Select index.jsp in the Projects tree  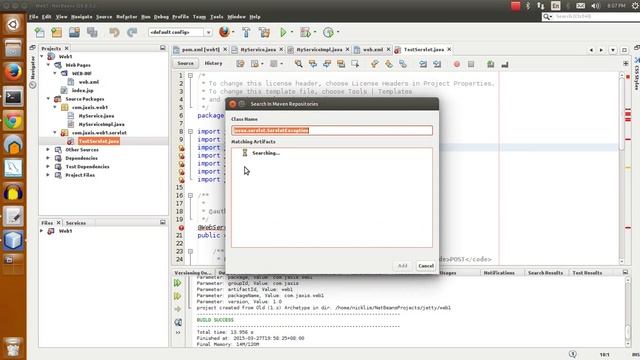[x=82, y=90]
